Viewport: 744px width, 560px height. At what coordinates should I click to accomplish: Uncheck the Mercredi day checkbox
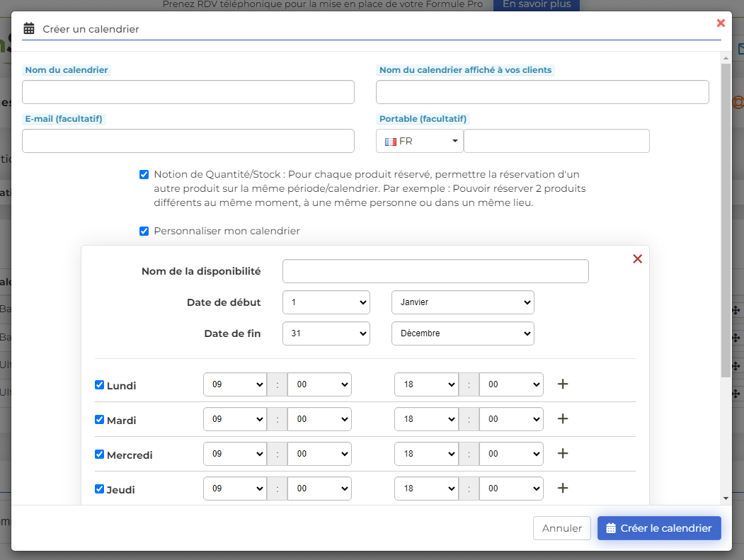coord(99,455)
